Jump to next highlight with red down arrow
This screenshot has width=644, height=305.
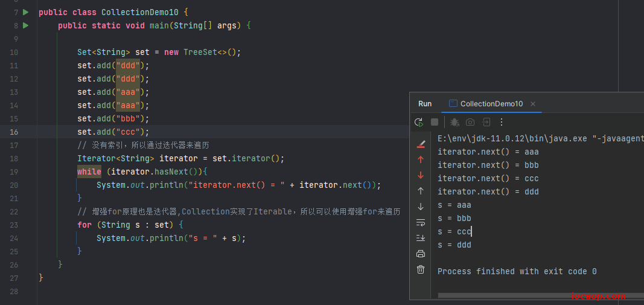tap(421, 175)
